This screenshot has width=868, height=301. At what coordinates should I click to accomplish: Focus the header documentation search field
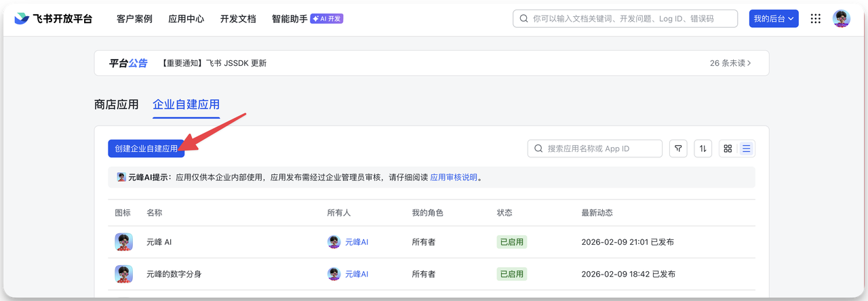625,19
